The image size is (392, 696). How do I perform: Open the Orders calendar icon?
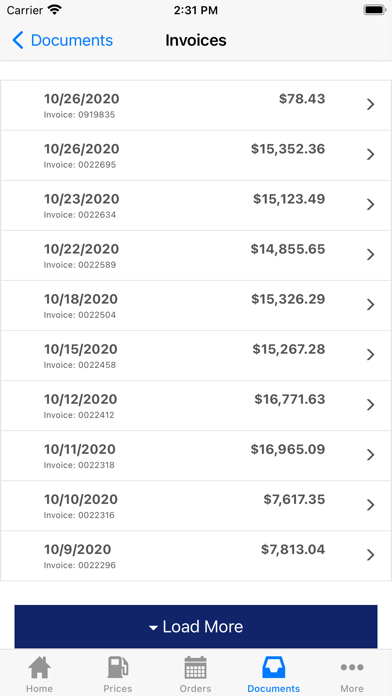pos(195,667)
